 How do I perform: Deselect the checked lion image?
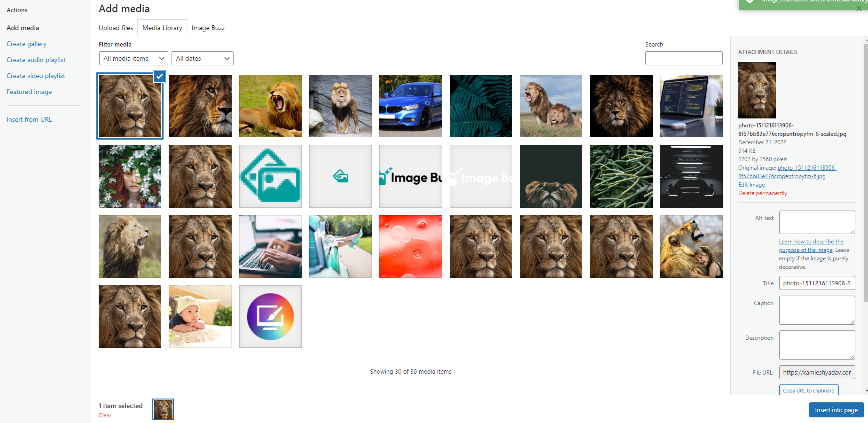tap(159, 77)
